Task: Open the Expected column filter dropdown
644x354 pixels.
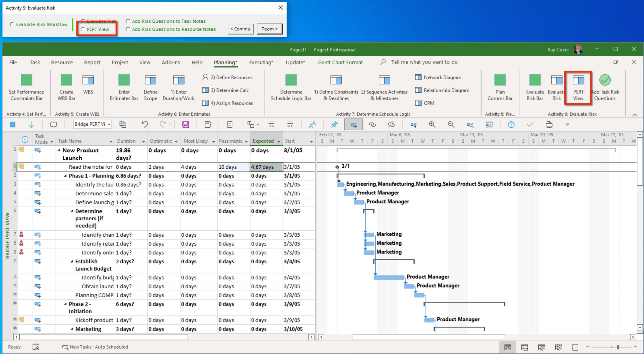Action: [x=279, y=141]
